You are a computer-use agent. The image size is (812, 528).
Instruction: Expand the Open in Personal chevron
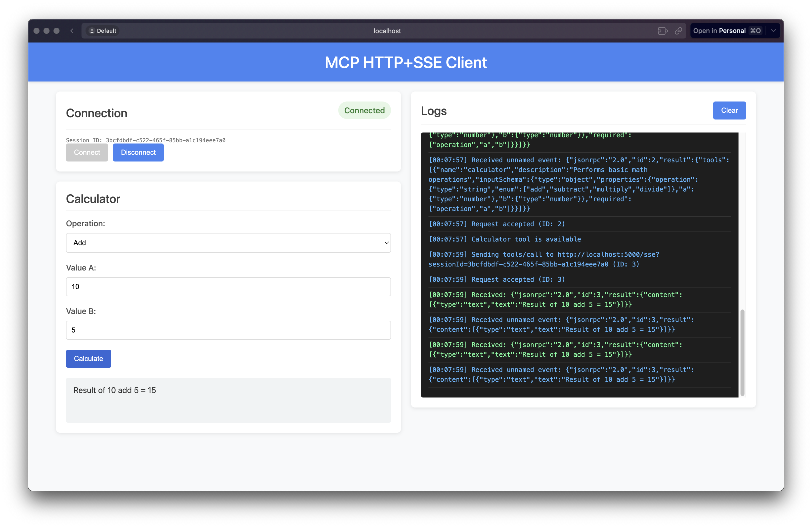click(x=773, y=31)
